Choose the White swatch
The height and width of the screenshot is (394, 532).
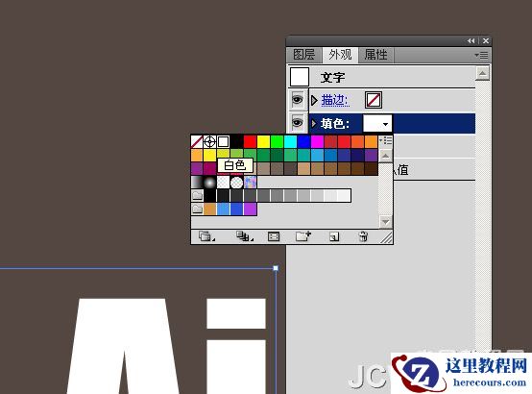pos(223,141)
